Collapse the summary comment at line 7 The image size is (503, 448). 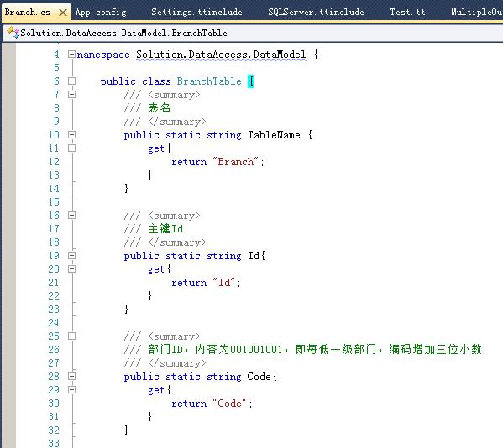click(x=71, y=95)
